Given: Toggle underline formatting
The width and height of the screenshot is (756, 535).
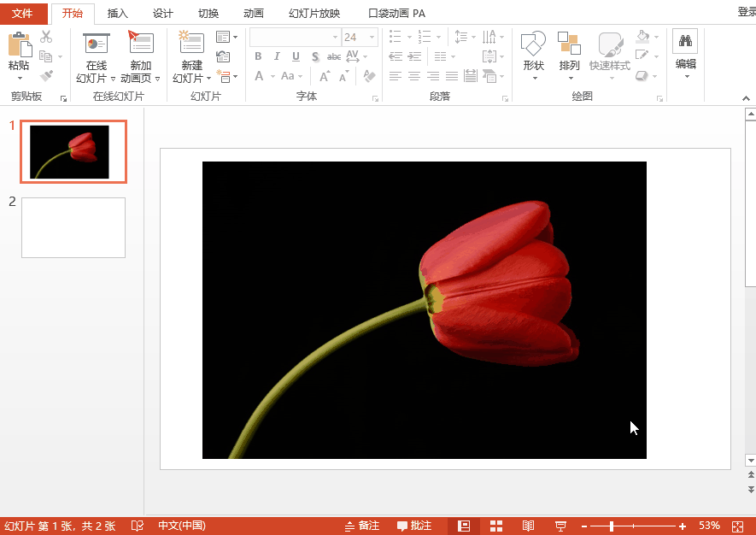Looking at the screenshot, I should (294, 56).
